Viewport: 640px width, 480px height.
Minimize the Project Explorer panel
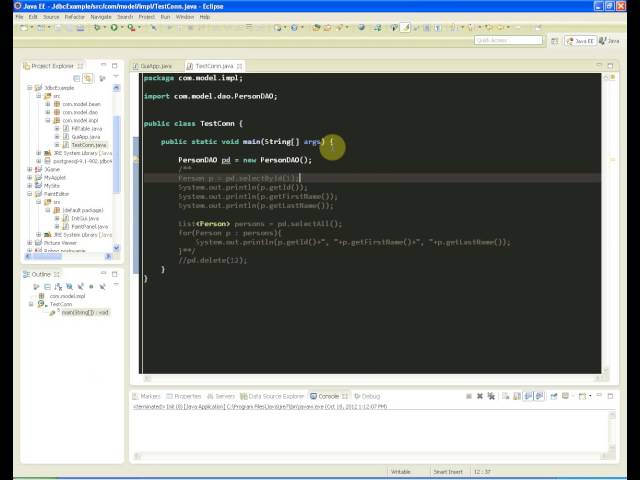point(104,65)
